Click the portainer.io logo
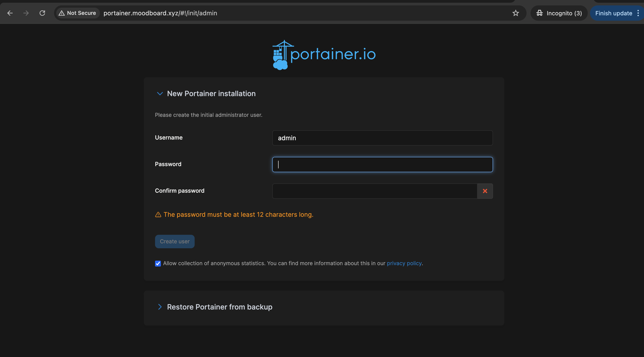Screen dimensions: 644x357 324,54
